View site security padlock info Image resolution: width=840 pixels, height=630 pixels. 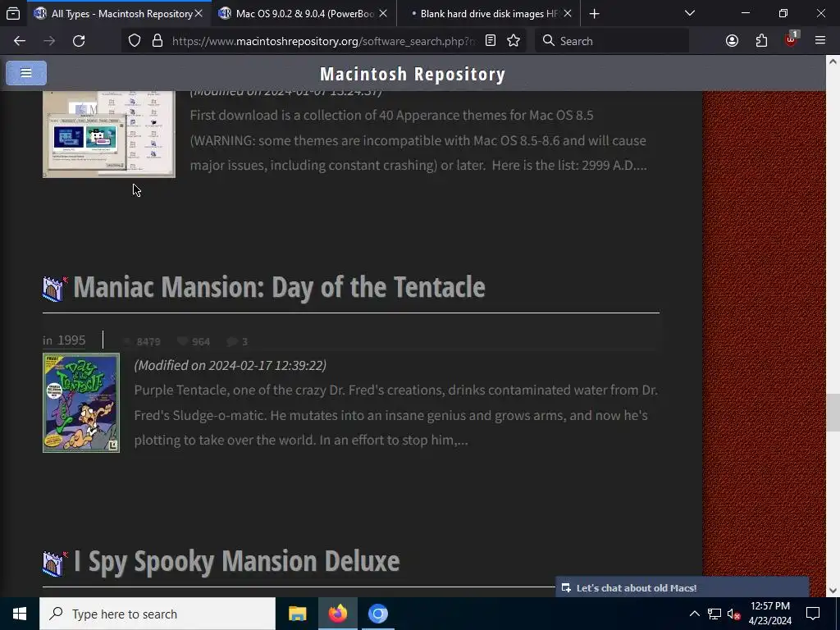pos(157,41)
